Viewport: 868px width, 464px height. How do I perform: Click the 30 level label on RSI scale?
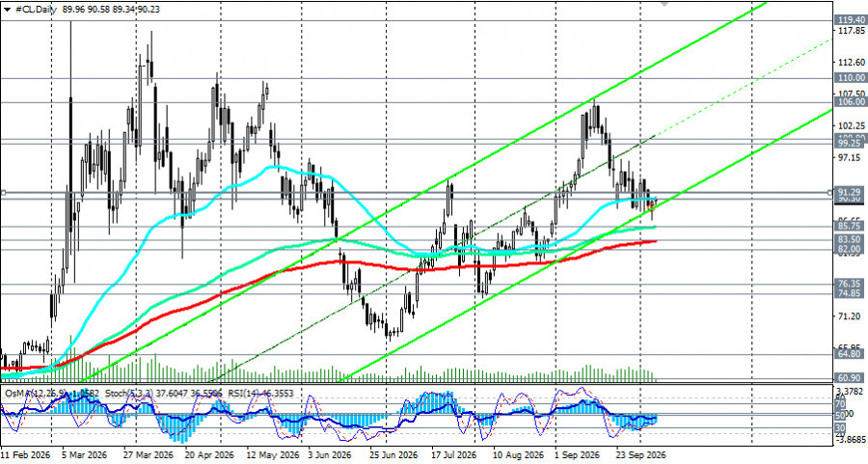tap(839, 428)
